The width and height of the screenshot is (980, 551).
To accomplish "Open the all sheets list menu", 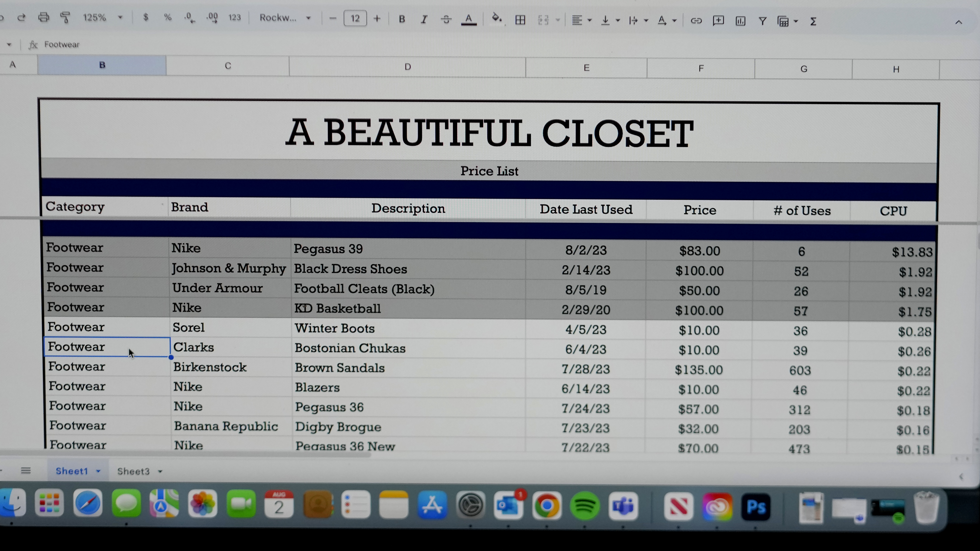I will point(26,471).
